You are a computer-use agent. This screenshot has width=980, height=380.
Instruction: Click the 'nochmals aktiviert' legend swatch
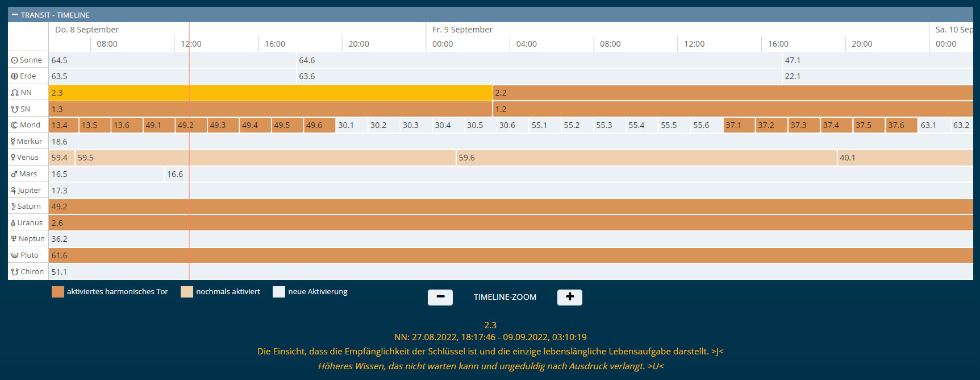coord(187,292)
